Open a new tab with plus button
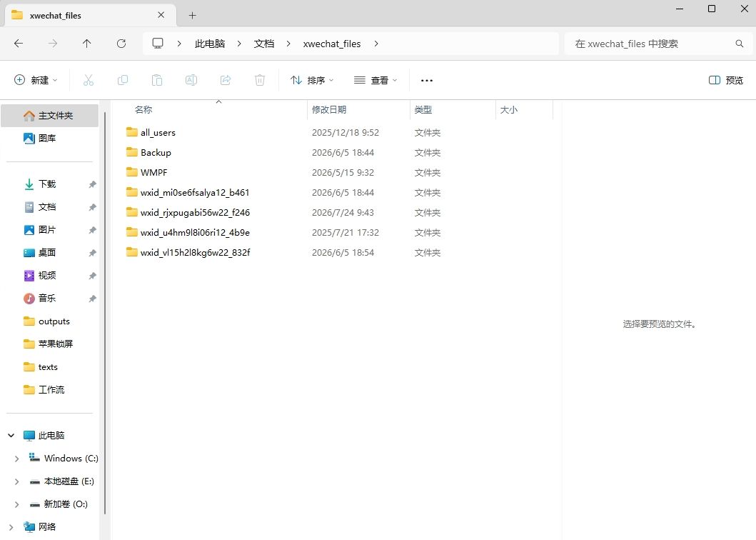The height and width of the screenshot is (540, 756). 192,16
